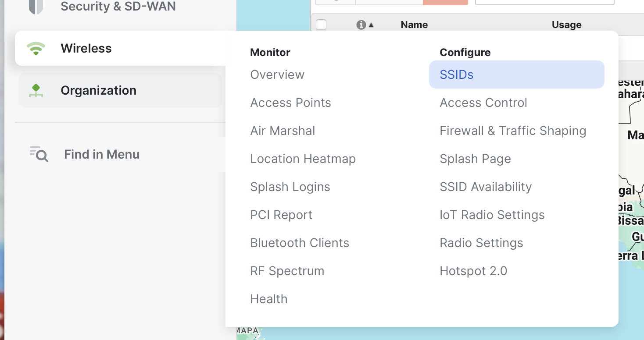Open SSIDs under Configure
Image resolution: width=644 pixels, height=340 pixels.
coord(457,74)
